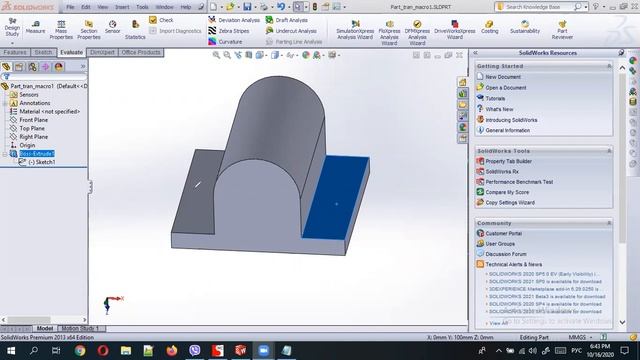Click the Undo icon
The height and width of the screenshot is (360, 640).
(281, 7)
